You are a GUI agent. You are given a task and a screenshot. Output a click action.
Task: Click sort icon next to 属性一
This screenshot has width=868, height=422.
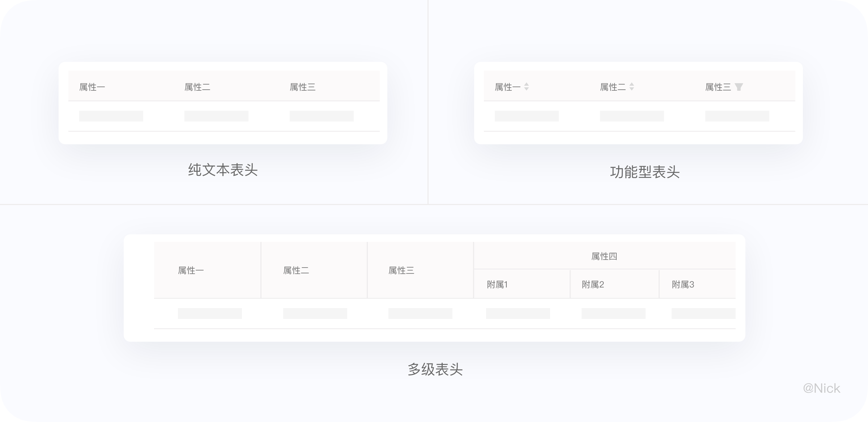(527, 87)
